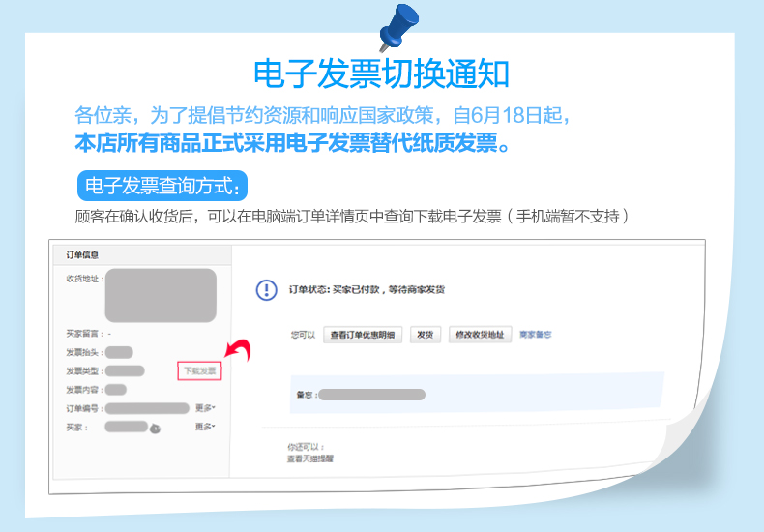Click the 订单状态 status text
The width and height of the screenshot is (764, 532).
[366, 289]
